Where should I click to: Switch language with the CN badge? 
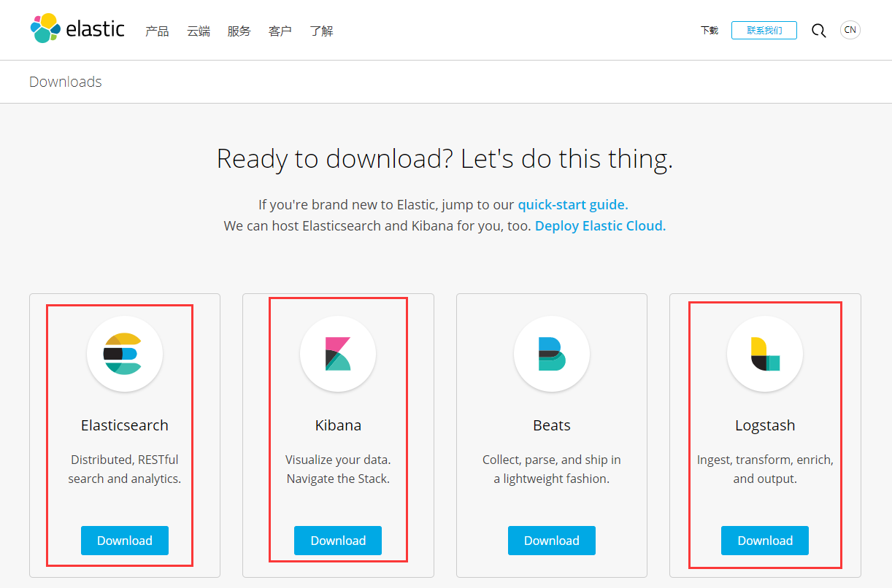[x=850, y=30]
